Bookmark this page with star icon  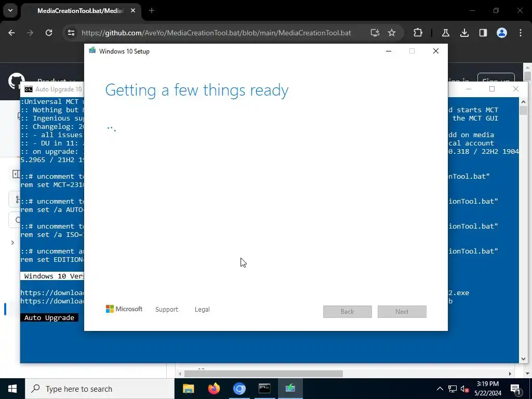392,33
